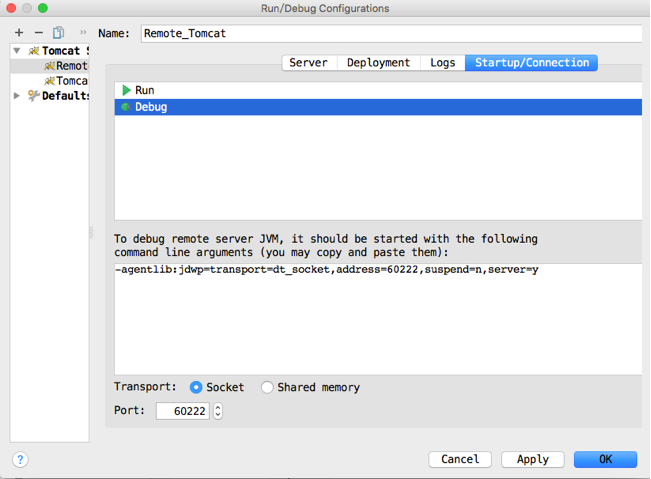Select the Shared memory radio button
The width and height of the screenshot is (651, 479).
pos(267,387)
